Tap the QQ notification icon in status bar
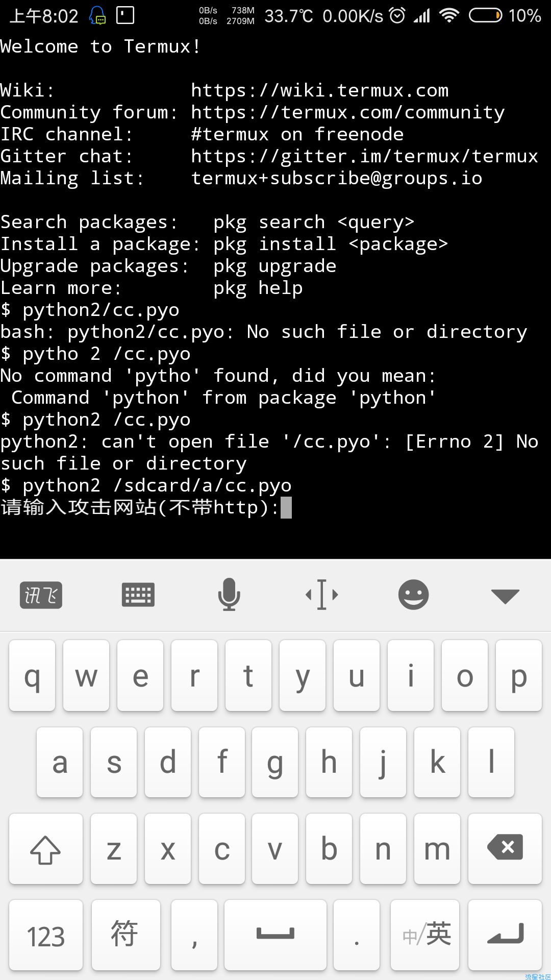Screen dimensions: 551x980 97,15
